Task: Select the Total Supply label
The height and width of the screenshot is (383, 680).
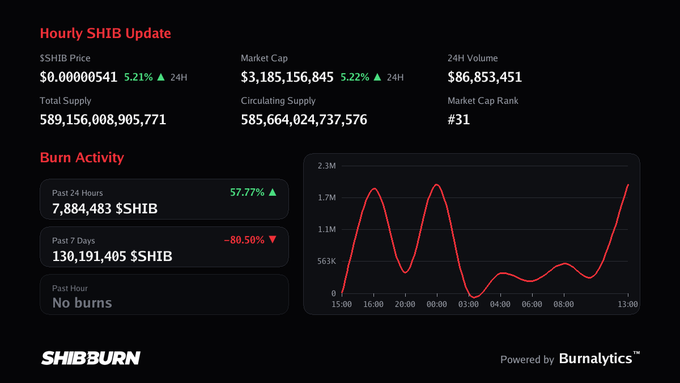Action: coord(65,101)
